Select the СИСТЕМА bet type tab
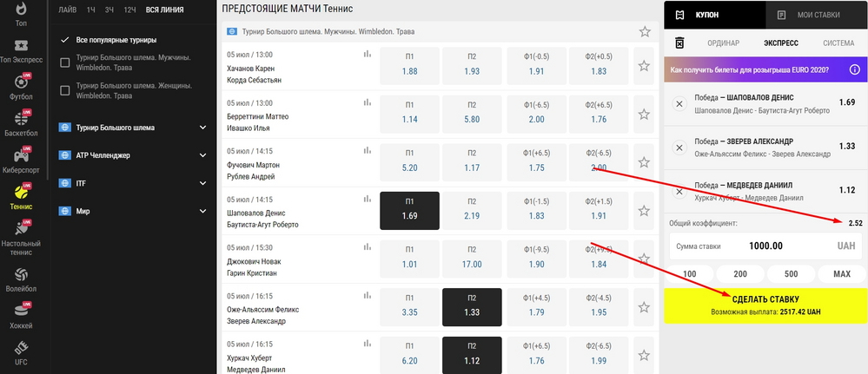This screenshot has width=868, height=374. [838, 43]
